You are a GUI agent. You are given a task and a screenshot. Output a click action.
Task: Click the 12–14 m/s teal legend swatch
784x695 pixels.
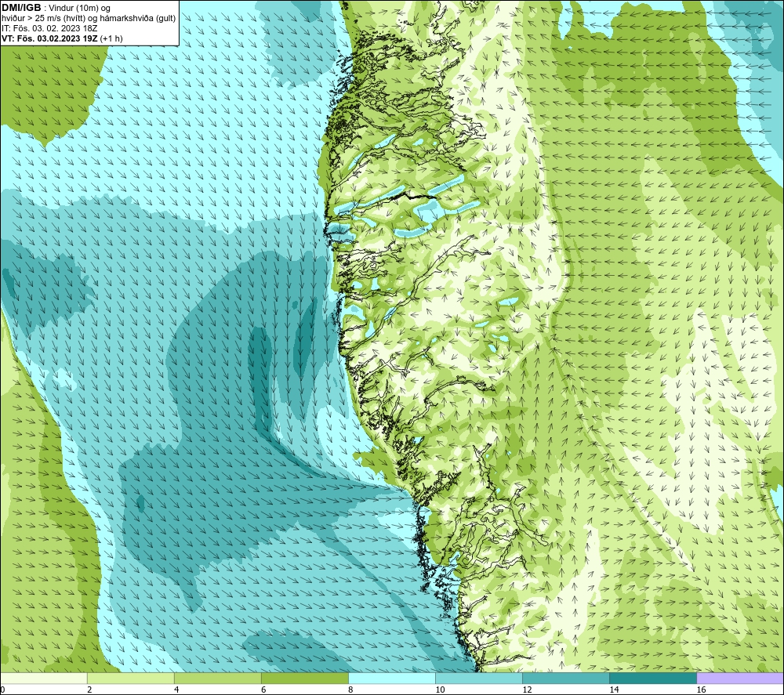click(565, 679)
